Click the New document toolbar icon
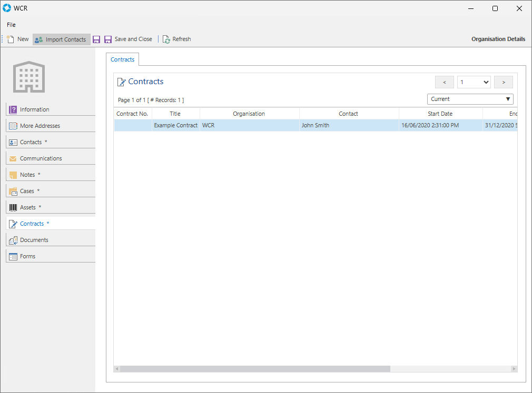This screenshot has width=532, height=393. [11, 39]
